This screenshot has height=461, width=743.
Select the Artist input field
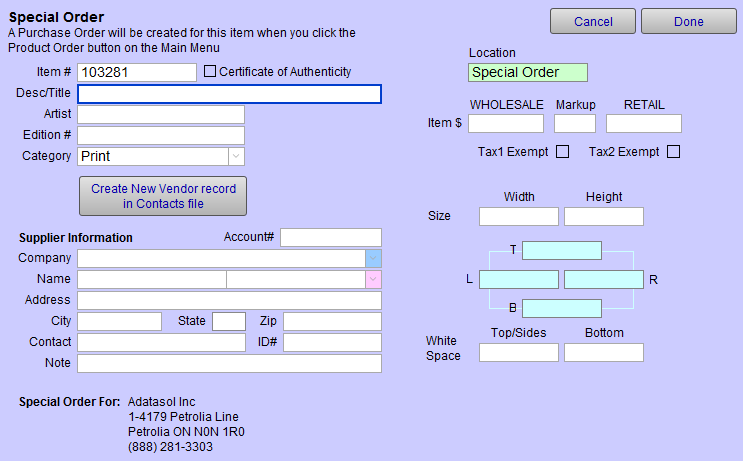tap(161, 114)
